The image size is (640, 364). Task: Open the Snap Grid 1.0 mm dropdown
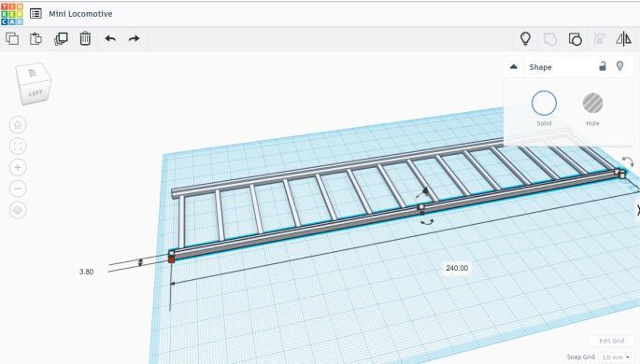pyautogui.click(x=616, y=357)
